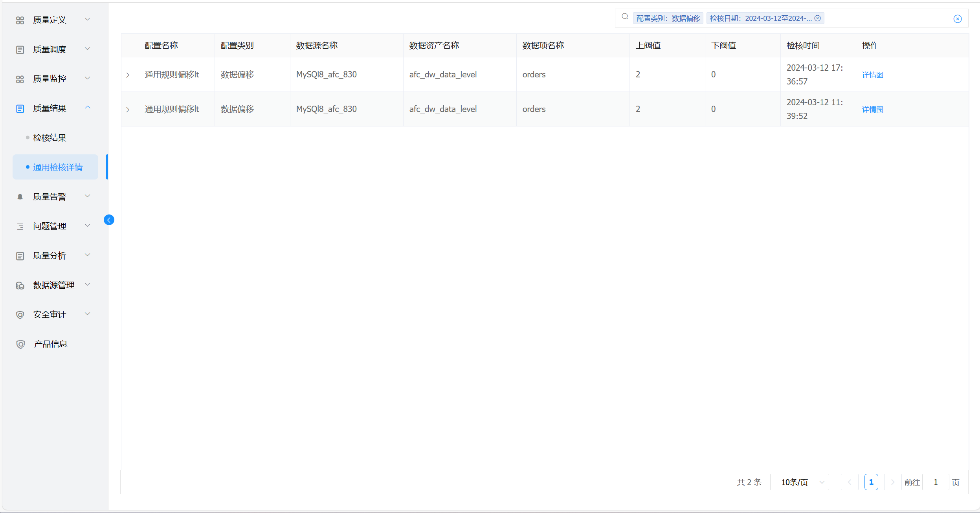Click the 质量告警 bell icon
The height and width of the screenshot is (513, 980).
(20, 197)
